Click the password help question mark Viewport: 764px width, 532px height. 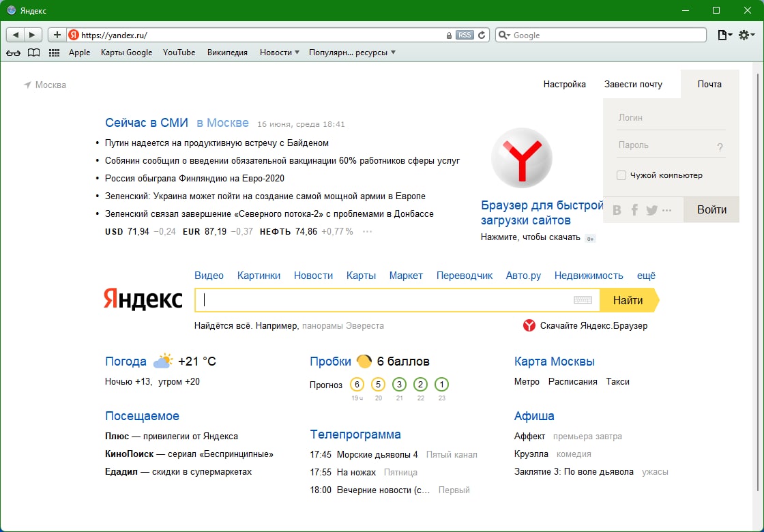720,147
